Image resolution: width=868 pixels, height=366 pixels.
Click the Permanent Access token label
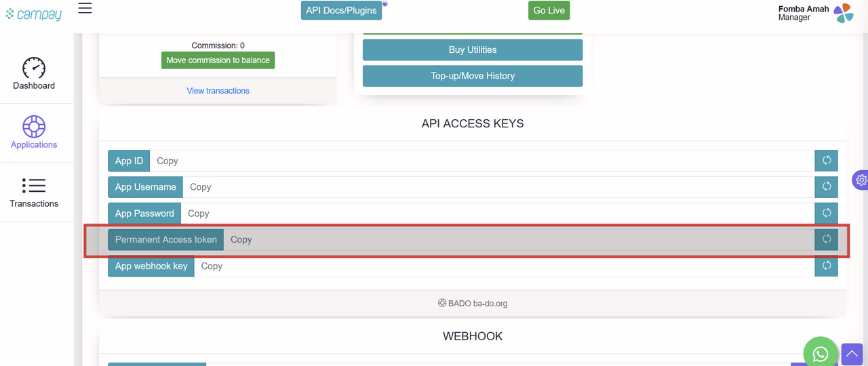165,239
